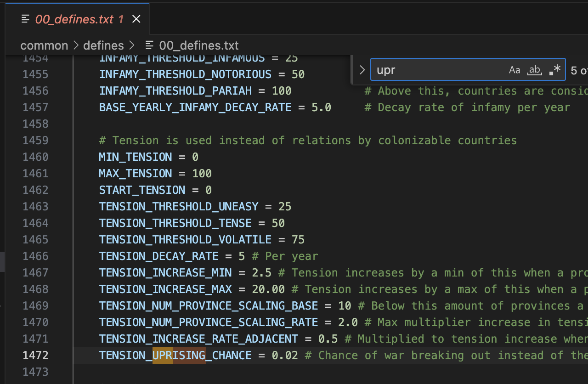The image size is (588, 384).
Task: Place cursor on MAX_TENSION value 100
Action: 202,173
